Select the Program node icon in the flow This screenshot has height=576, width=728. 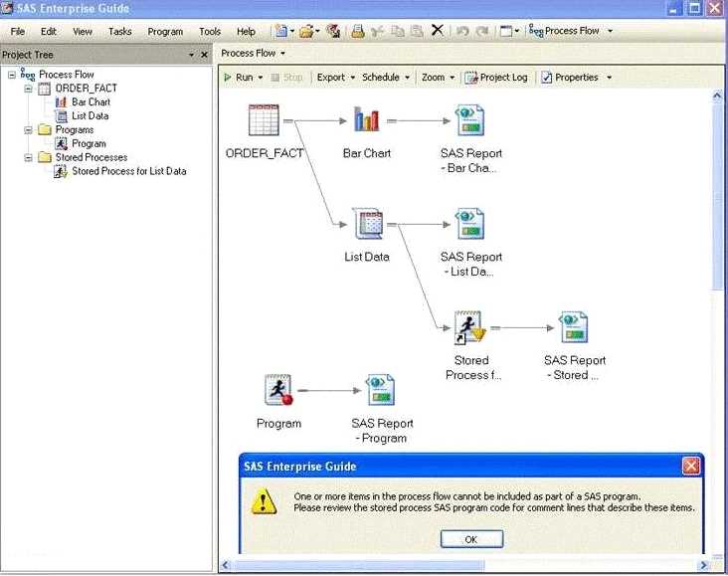278,390
